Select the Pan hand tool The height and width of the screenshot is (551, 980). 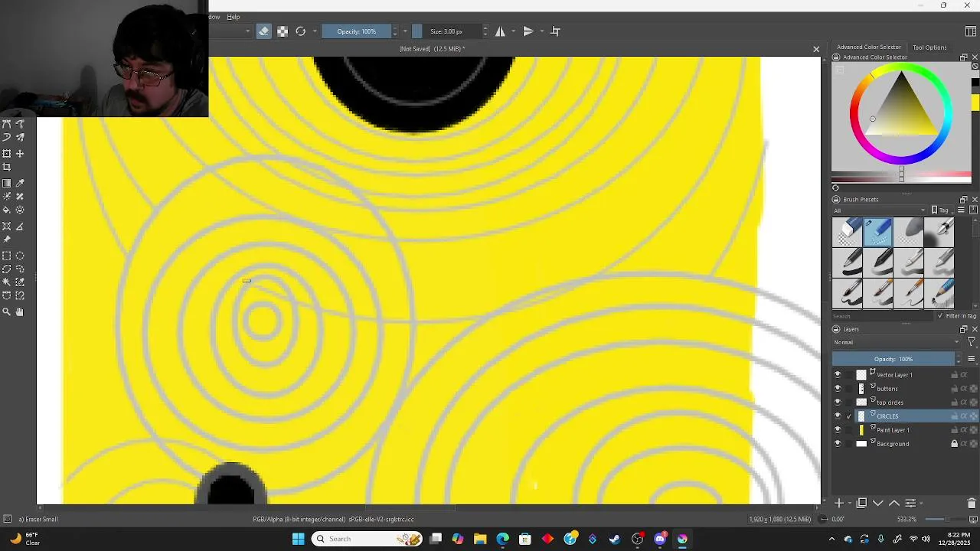(20, 311)
